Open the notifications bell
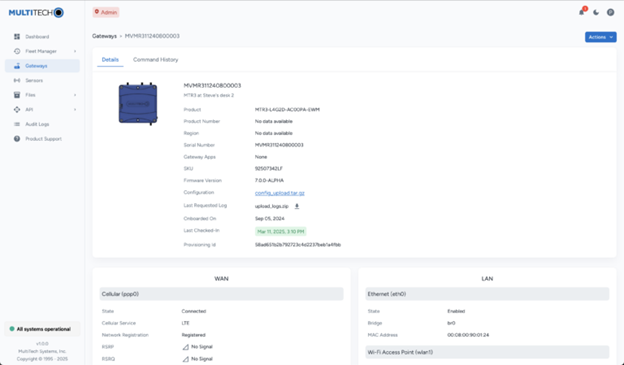 582,12
